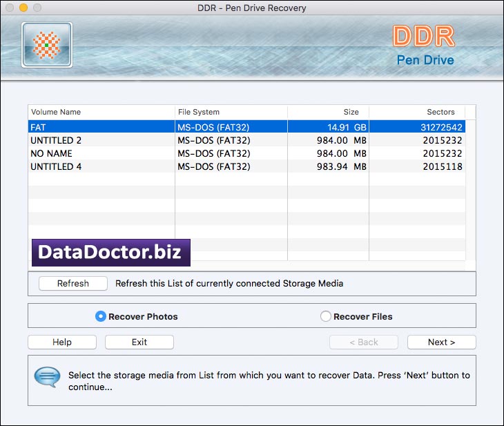Sort by File System column header
The height and width of the screenshot is (426, 504).
coord(231,112)
